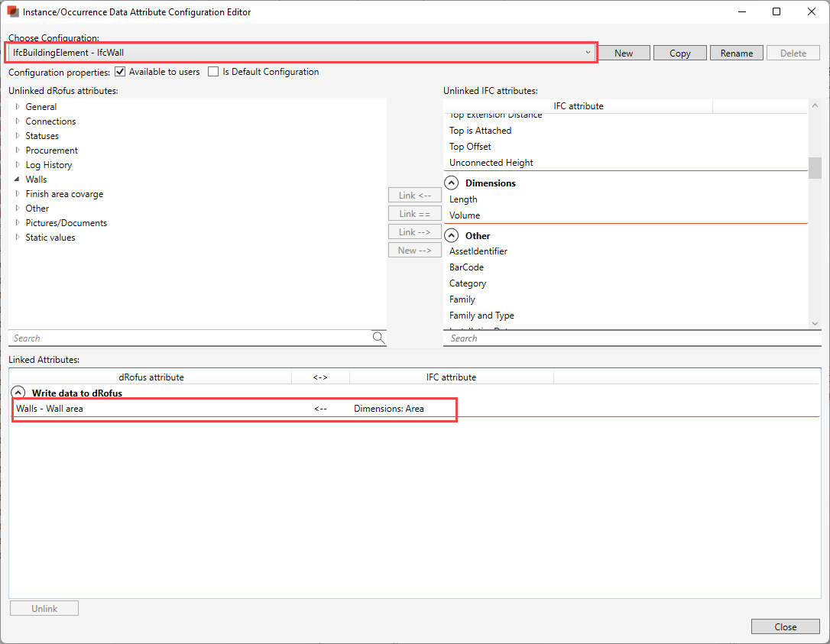The image size is (830, 644).
Task: Click the New configuration button
Action: [624, 53]
